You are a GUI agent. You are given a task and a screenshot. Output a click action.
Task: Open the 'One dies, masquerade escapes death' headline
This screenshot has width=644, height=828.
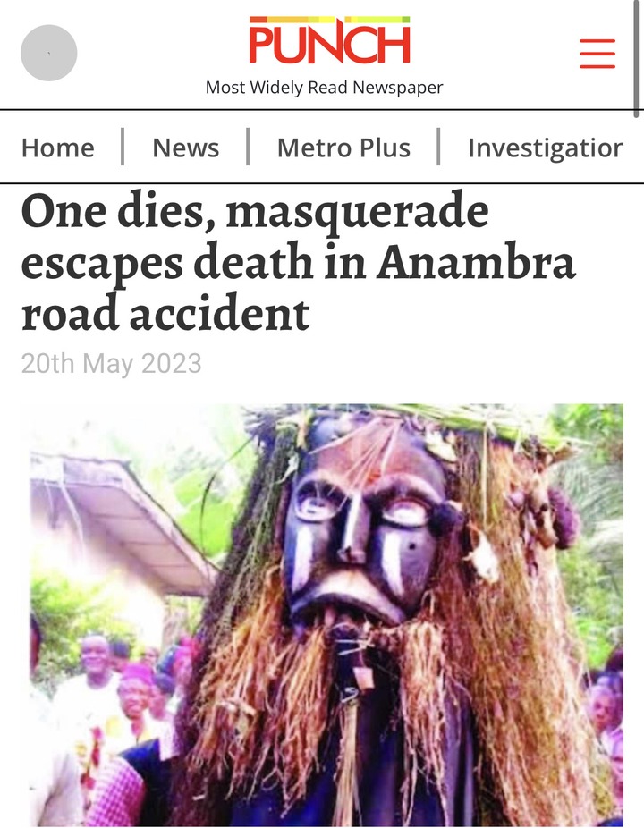tap(299, 262)
